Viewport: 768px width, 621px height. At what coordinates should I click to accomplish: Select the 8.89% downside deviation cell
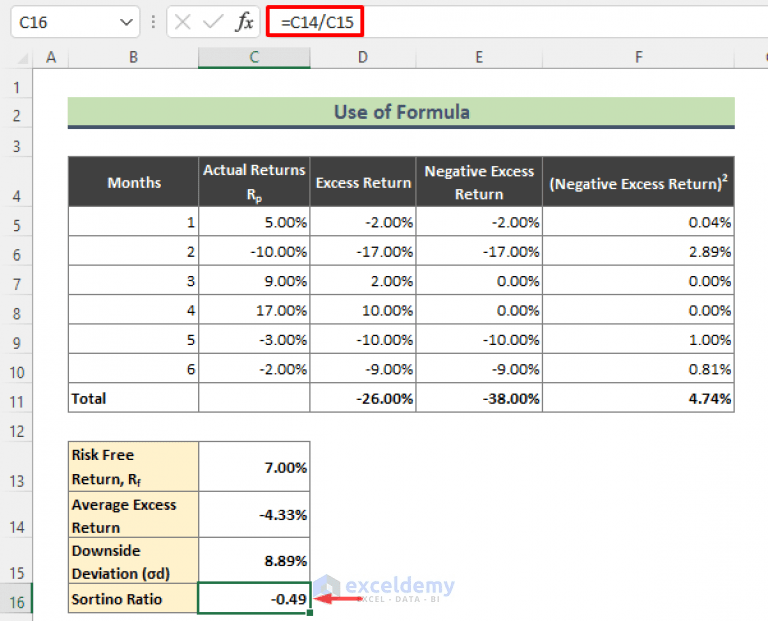[254, 561]
